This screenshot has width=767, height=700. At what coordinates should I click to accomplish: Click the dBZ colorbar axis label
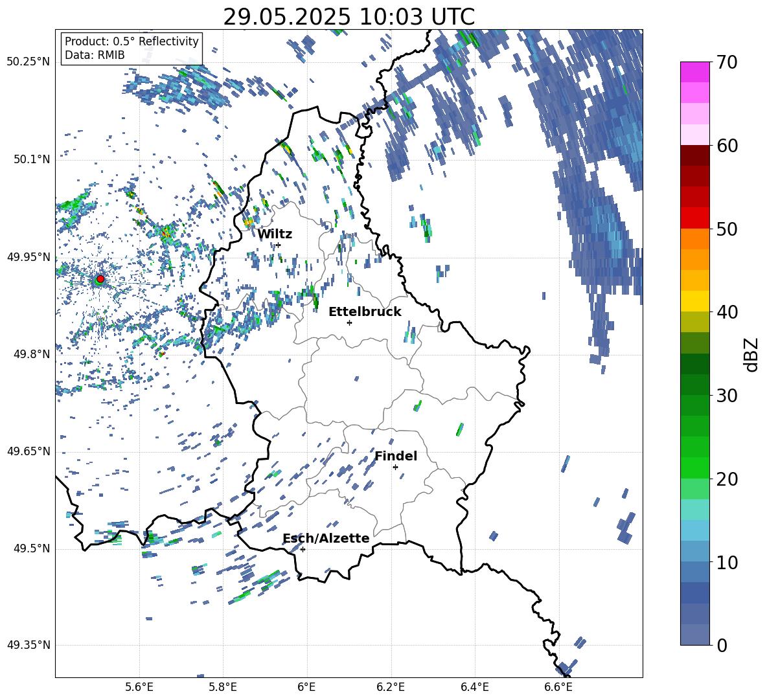(751, 354)
